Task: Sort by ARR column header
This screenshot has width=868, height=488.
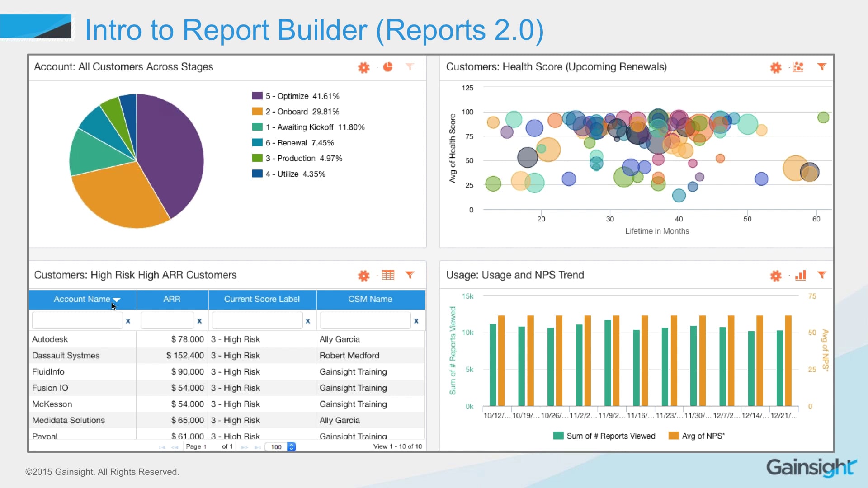Action: [x=172, y=299]
